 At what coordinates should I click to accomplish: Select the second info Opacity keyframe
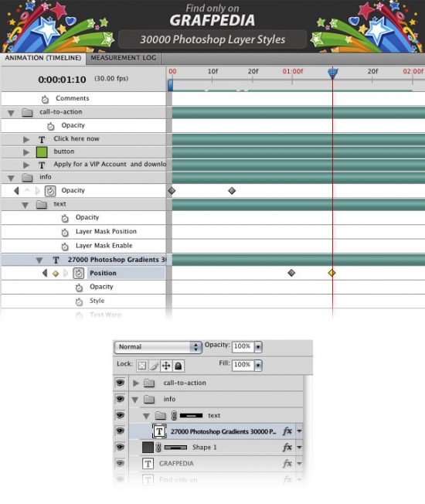(232, 191)
